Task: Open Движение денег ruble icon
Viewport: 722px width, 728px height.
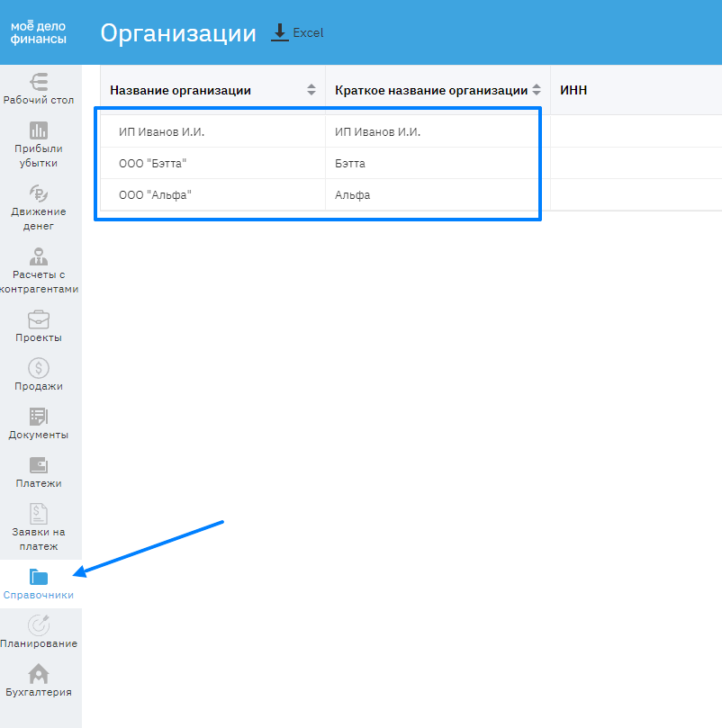Action: [39, 193]
